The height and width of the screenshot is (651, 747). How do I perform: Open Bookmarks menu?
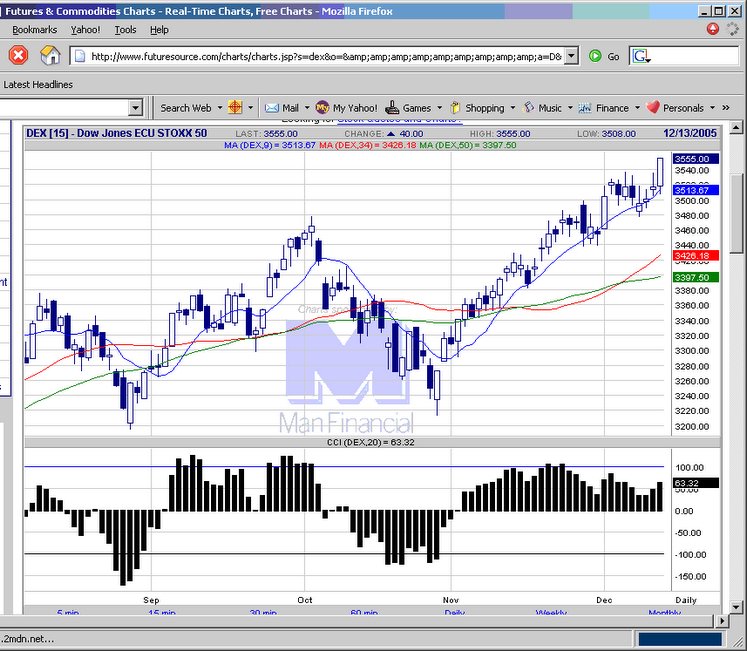click(34, 30)
